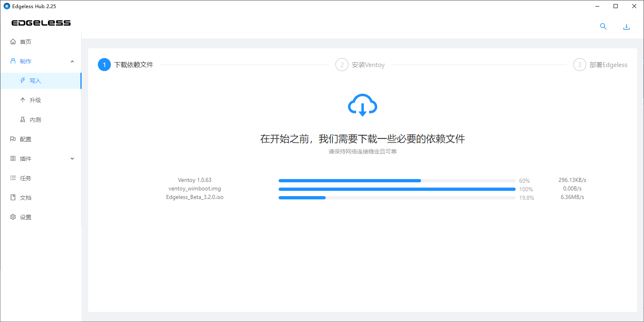Click the 下载依赖文件 step title
Viewport: 644px width, 322px height.
(x=134, y=65)
